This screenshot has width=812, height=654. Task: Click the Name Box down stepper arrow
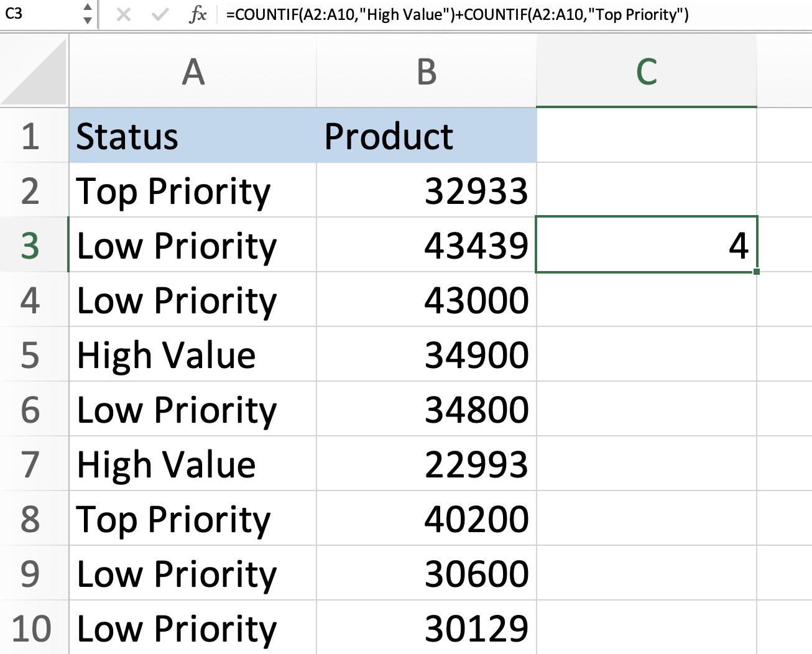pyautogui.click(x=88, y=20)
